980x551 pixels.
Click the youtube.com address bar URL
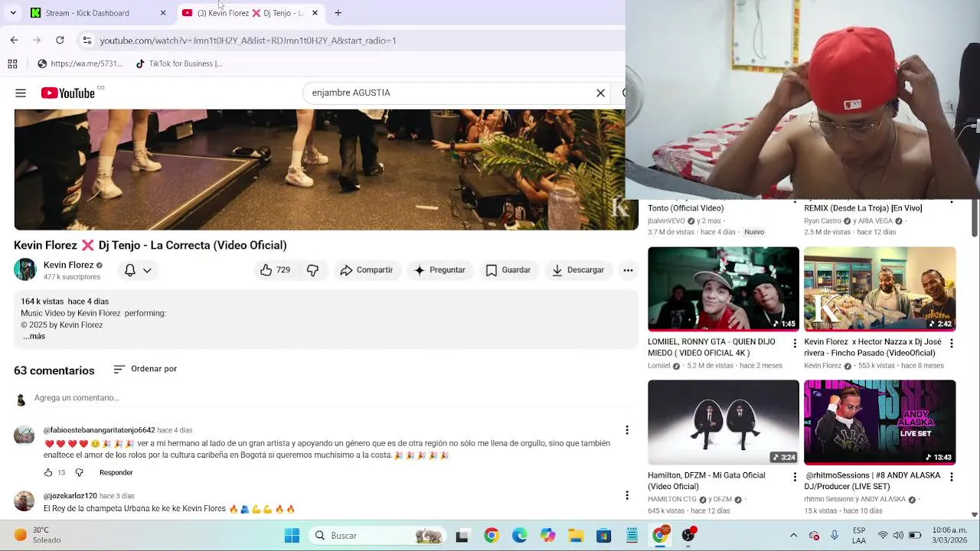coord(248,41)
